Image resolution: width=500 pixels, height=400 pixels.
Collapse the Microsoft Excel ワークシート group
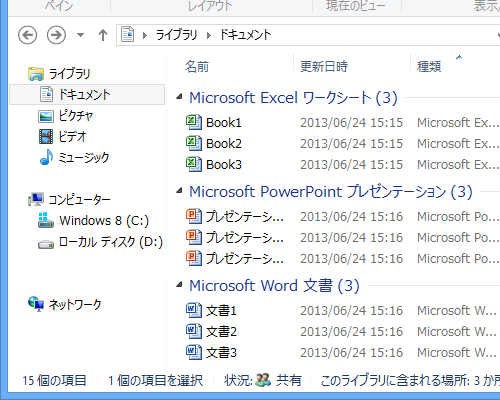[179, 97]
